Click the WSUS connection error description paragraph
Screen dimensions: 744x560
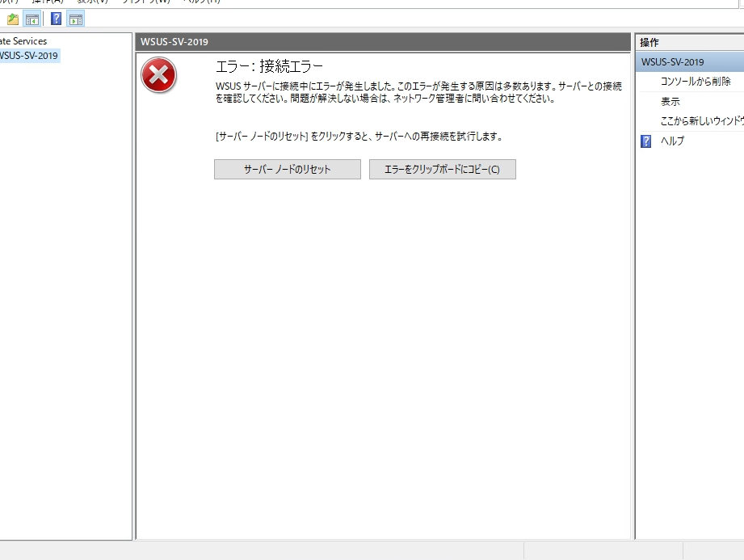[x=418, y=92]
